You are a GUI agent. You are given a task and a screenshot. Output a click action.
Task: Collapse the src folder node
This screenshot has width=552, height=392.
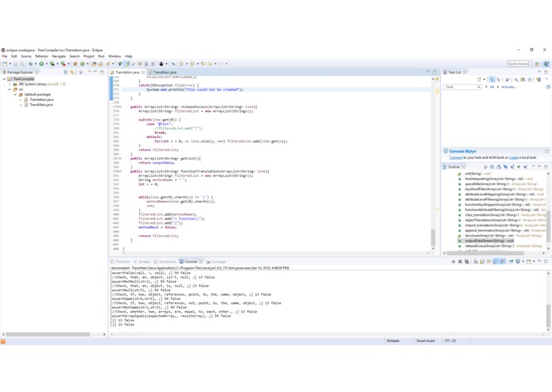tap(10, 90)
